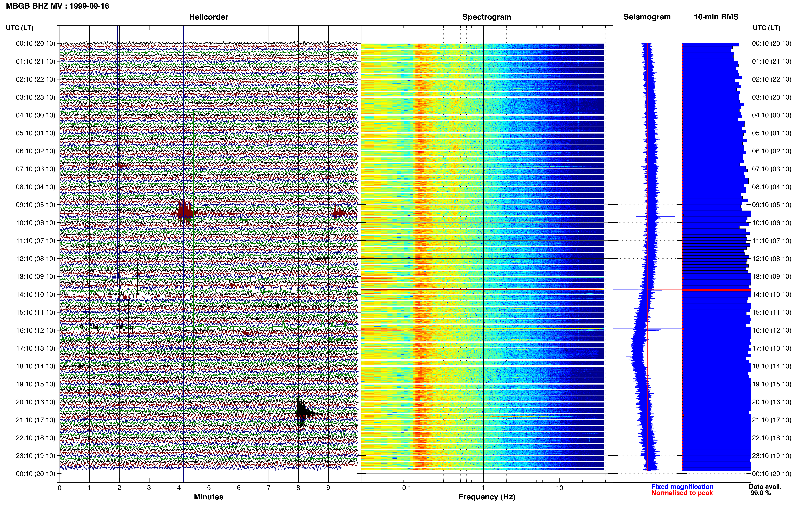Click the 'Seismogram' panel heading

(x=647, y=17)
